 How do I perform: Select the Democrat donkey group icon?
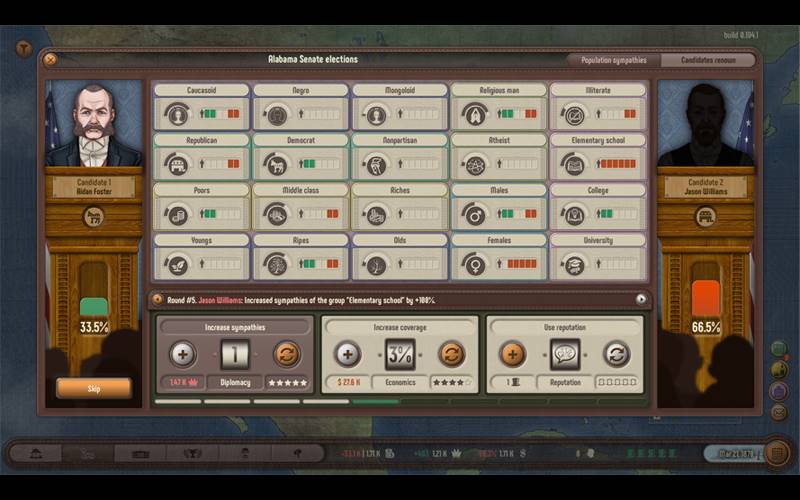276,164
